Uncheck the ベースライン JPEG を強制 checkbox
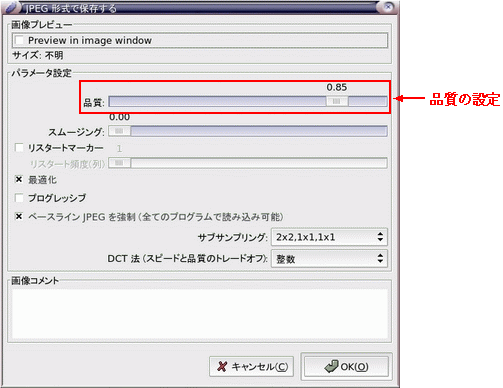Screen dimensions: 503x388 click(19, 217)
